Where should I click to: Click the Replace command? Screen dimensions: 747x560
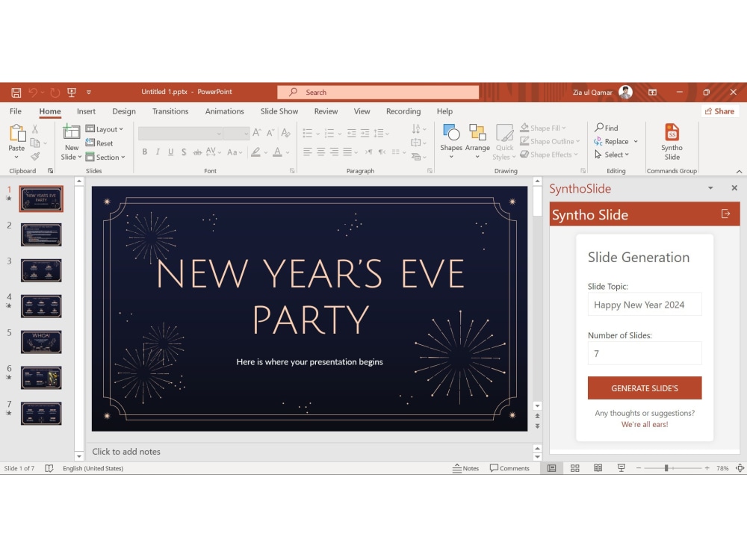coord(612,141)
